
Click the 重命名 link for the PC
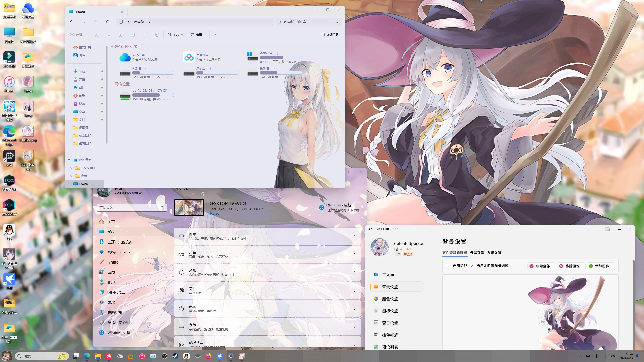[x=214, y=214]
